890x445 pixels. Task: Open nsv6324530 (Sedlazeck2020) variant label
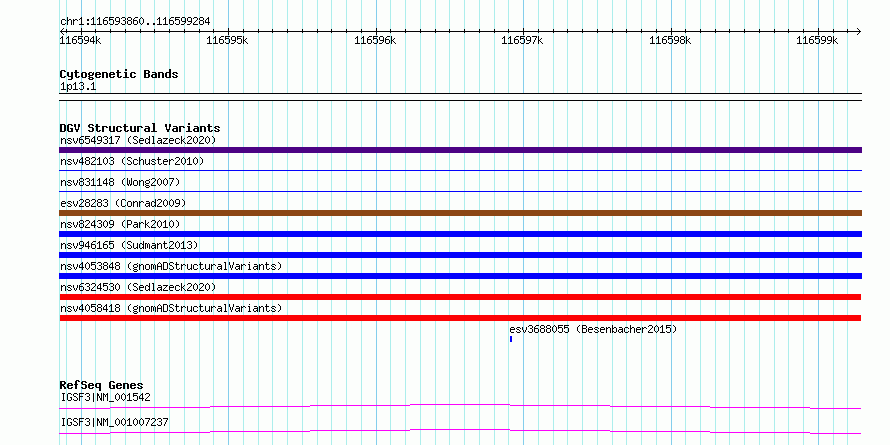click(x=138, y=287)
